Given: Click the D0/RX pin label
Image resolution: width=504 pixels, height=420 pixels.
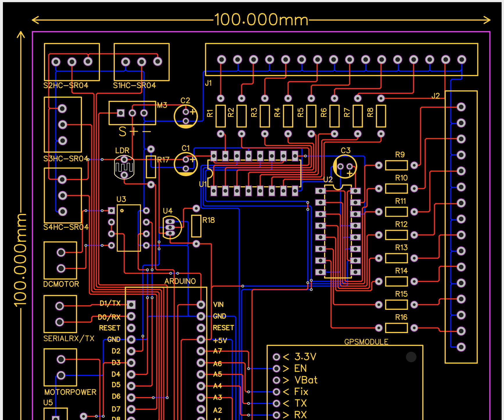Looking at the screenshot, I should coord(109,317).
